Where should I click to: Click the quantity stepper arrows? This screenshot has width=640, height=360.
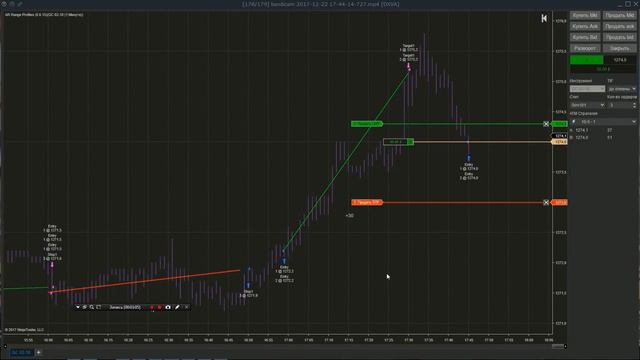[634, 105]
